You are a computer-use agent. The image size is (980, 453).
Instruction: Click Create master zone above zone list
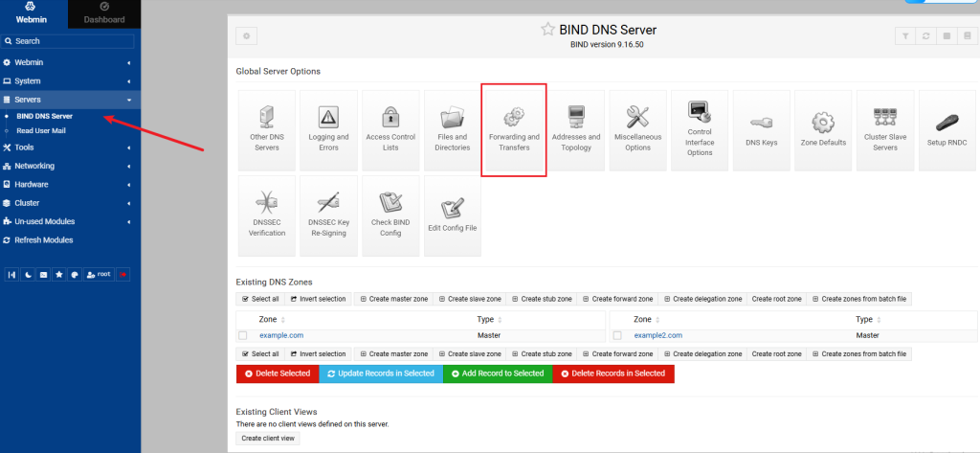393,299
